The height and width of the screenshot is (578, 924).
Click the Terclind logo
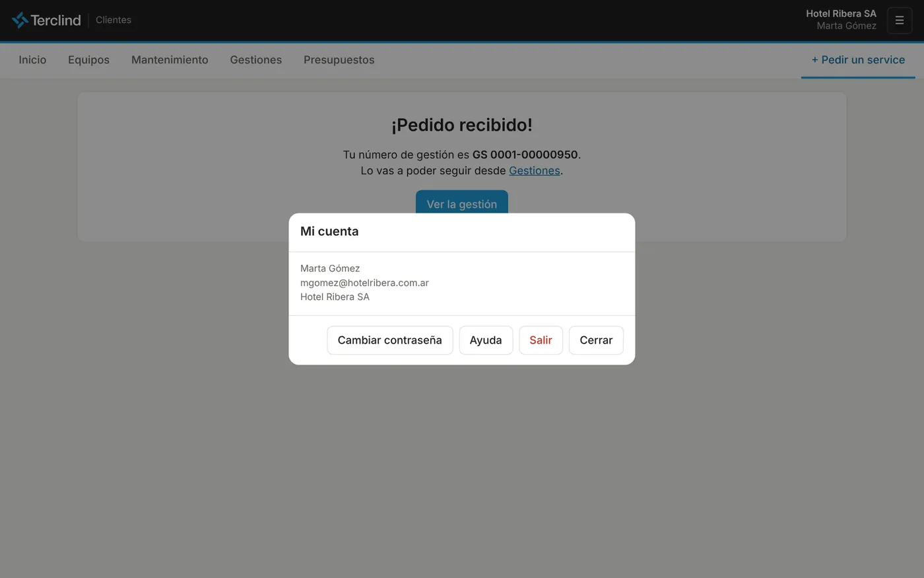(46, 20)
